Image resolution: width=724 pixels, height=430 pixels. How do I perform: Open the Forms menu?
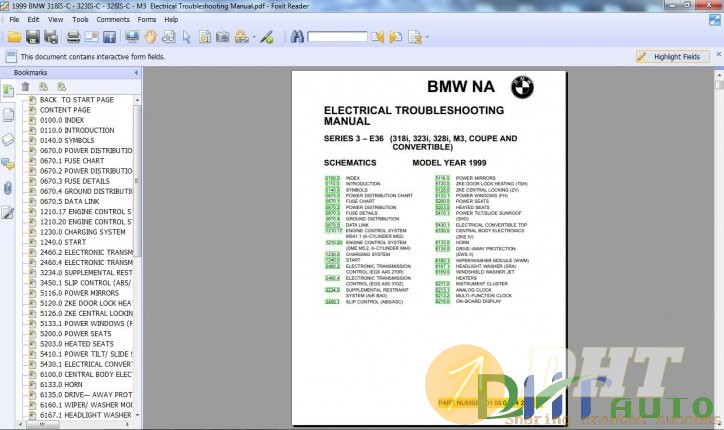(x=147, y=19)
